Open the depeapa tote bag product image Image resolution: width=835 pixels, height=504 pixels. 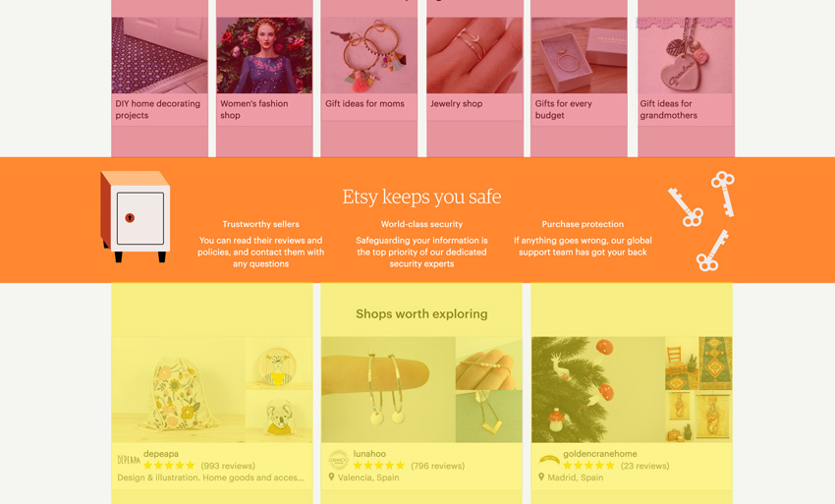179,390
